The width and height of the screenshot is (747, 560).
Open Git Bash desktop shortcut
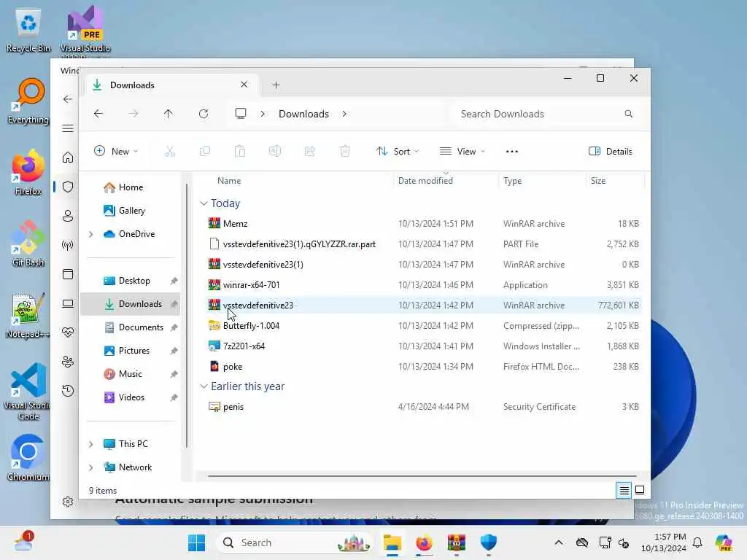point(28,244)
